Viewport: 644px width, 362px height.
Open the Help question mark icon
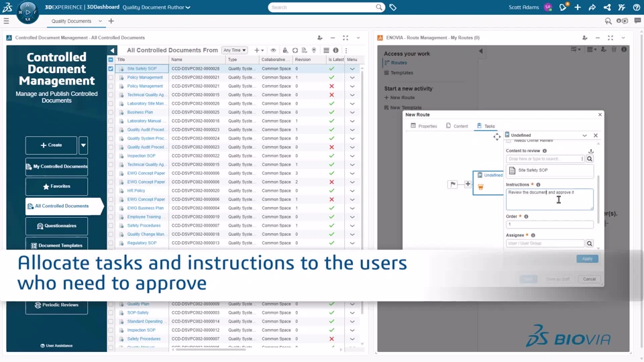637,7
